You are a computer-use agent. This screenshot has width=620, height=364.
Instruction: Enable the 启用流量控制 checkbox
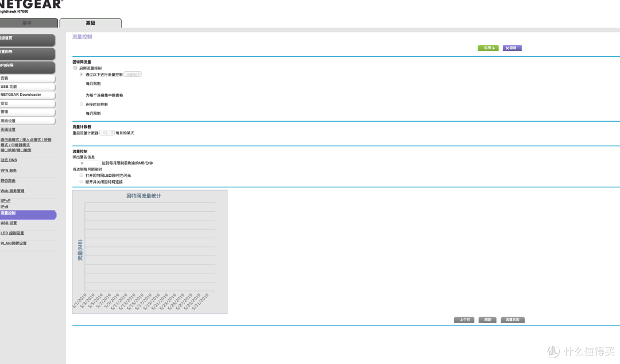point(75,68)
